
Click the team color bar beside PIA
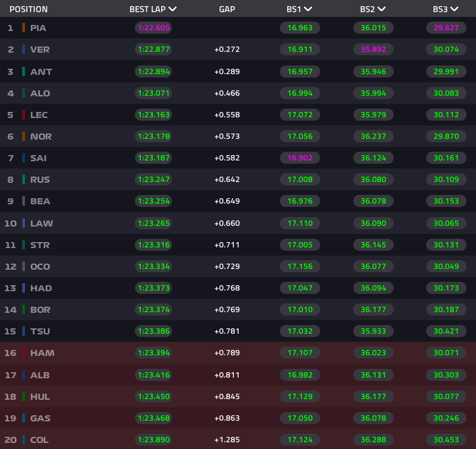click(x=24, y=28)
